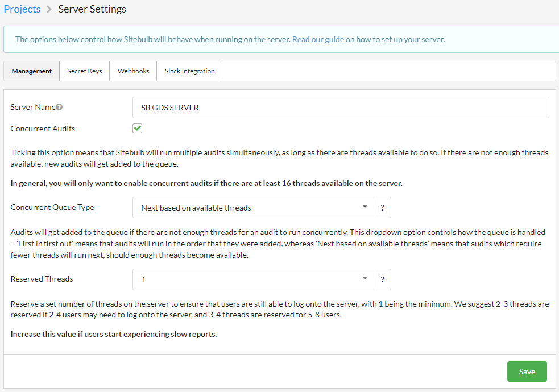
Task: Save the server settings
Action: 527,372
